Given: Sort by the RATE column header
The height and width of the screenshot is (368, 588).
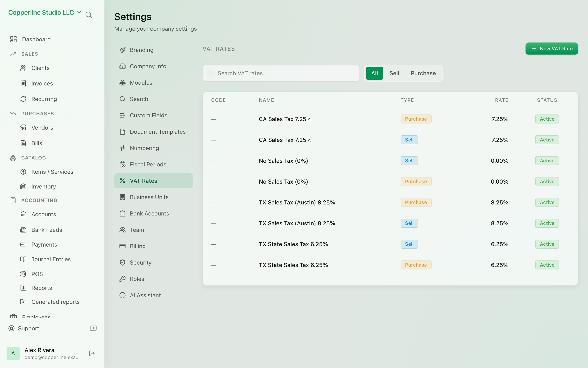Looking at the screenshot, I should point(501,100).
